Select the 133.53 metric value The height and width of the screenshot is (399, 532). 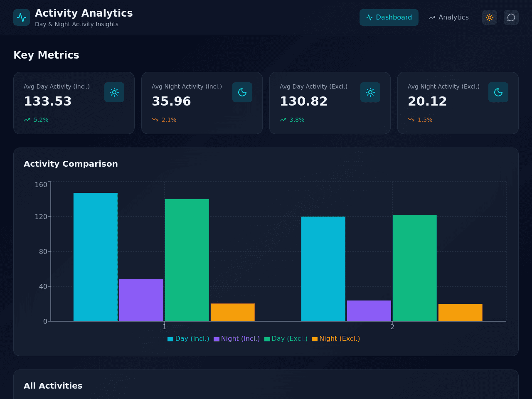(48, 101)
